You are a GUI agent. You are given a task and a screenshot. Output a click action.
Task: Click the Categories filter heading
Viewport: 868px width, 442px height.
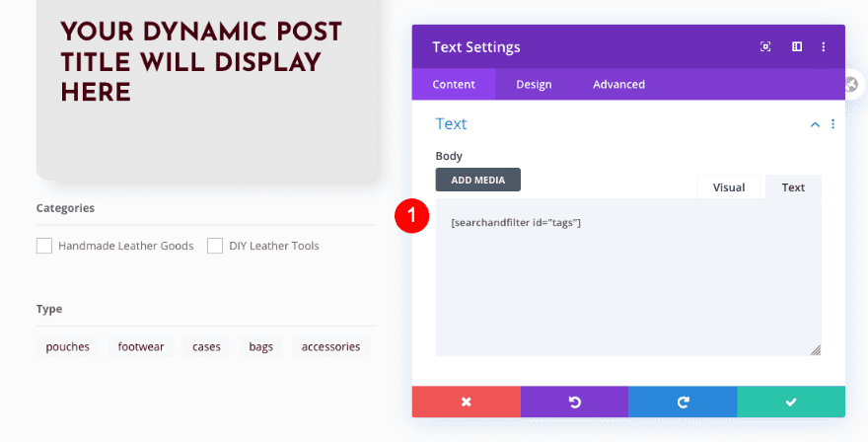(65, 208)
